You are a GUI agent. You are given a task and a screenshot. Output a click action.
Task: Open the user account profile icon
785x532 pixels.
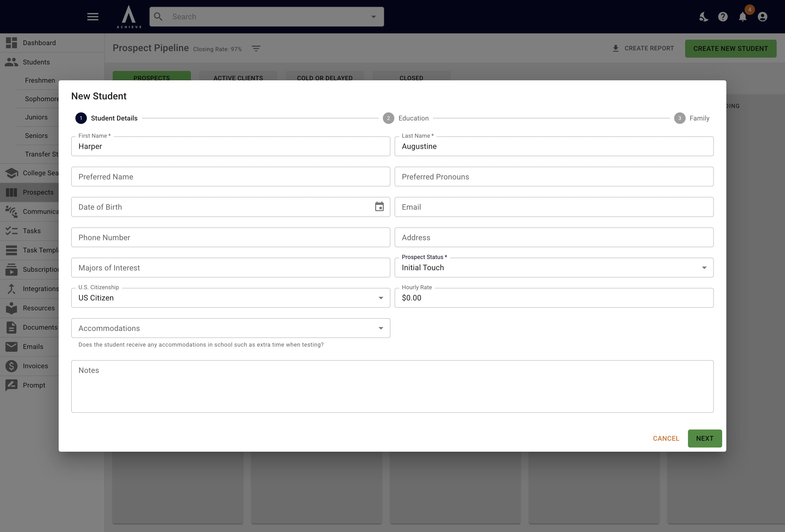[x=762, y=16]
